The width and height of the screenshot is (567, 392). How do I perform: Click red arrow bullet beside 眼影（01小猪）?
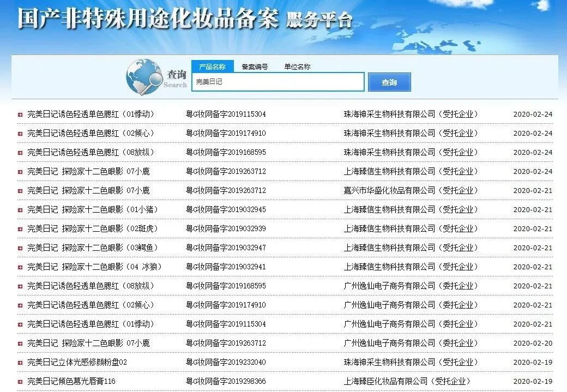20,210
